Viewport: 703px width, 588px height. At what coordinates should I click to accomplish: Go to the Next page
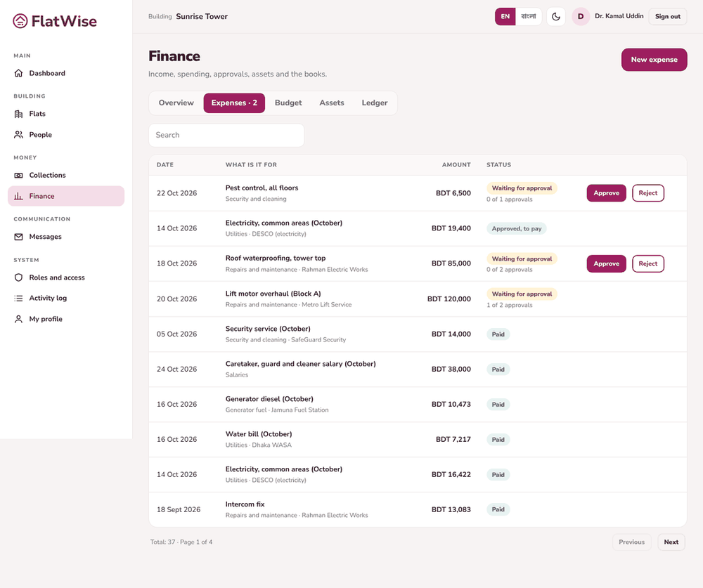671,542
